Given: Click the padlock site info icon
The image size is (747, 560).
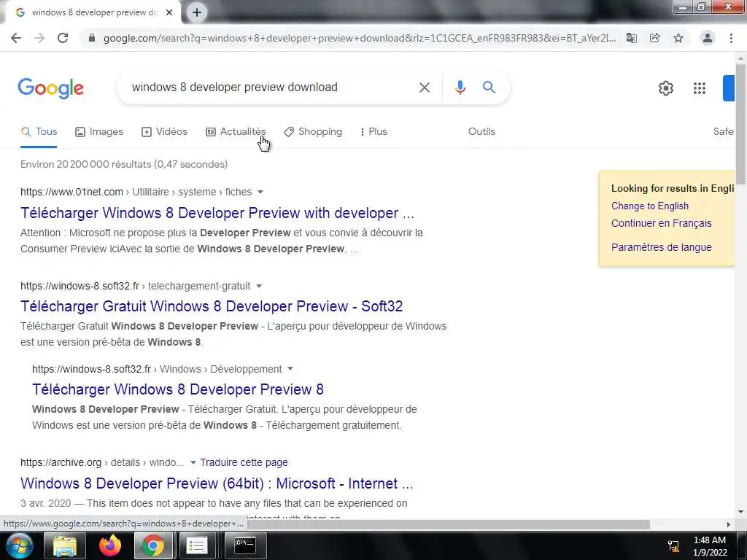Looking at the screenshot, I should [92, 38].
